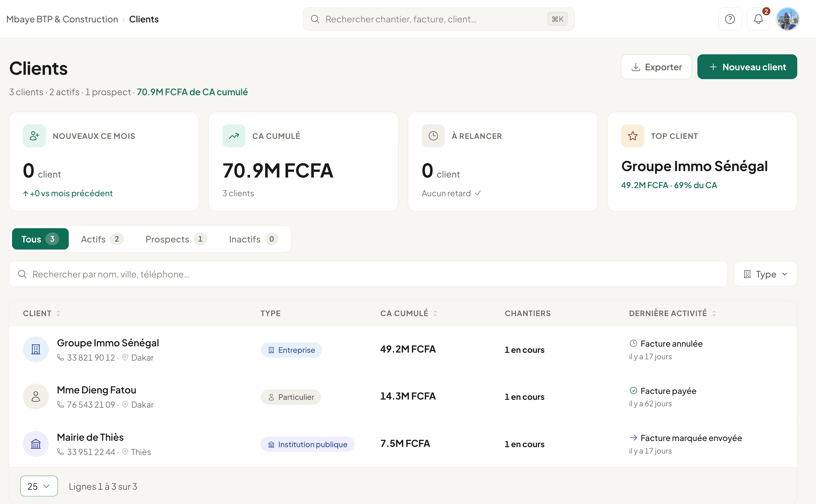Sort table by Dernière Activité column
Image resolution: width=816 pixels, height=504 pixels.
pos(673,313)
